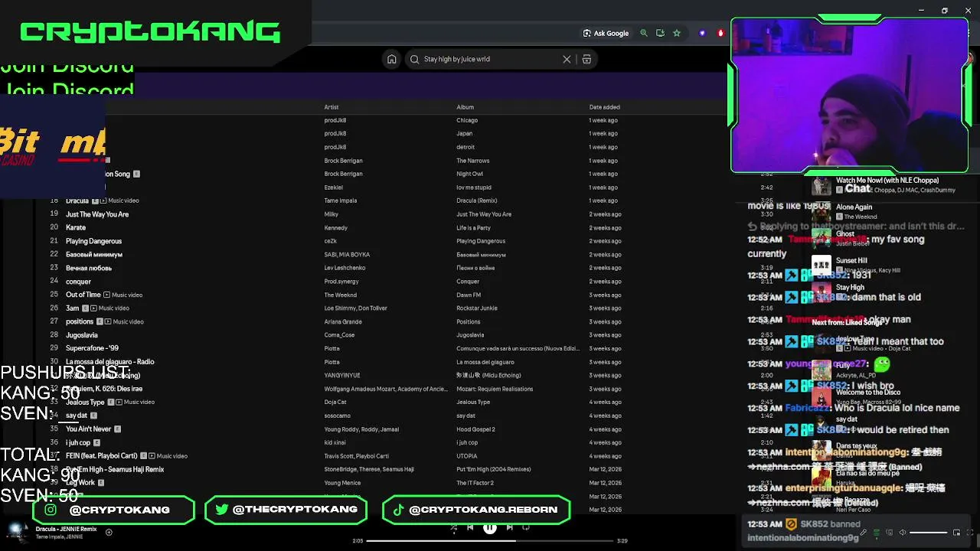Seek on the song progress bar
Screen dimensions: 980x551
pos(490,541)
